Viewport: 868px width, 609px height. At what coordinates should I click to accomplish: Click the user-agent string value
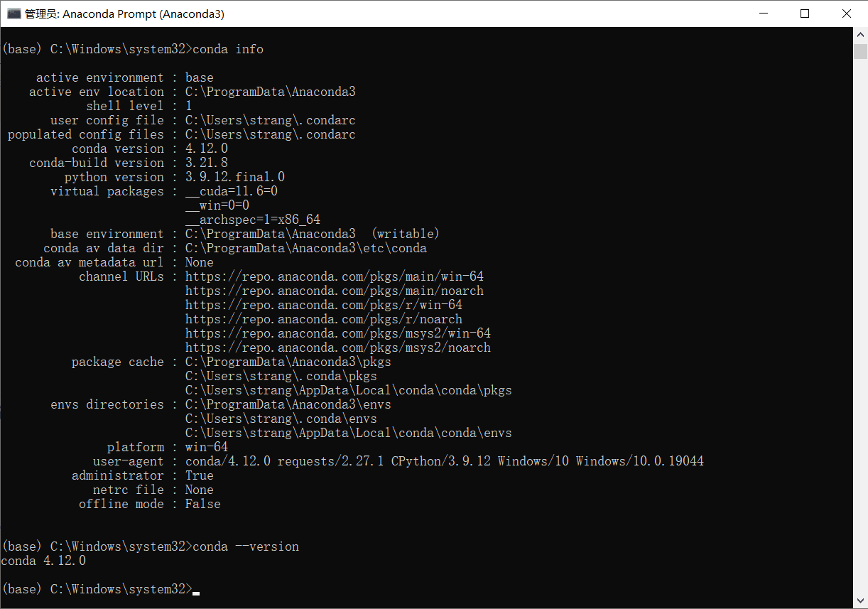click(x=444, y=461)
